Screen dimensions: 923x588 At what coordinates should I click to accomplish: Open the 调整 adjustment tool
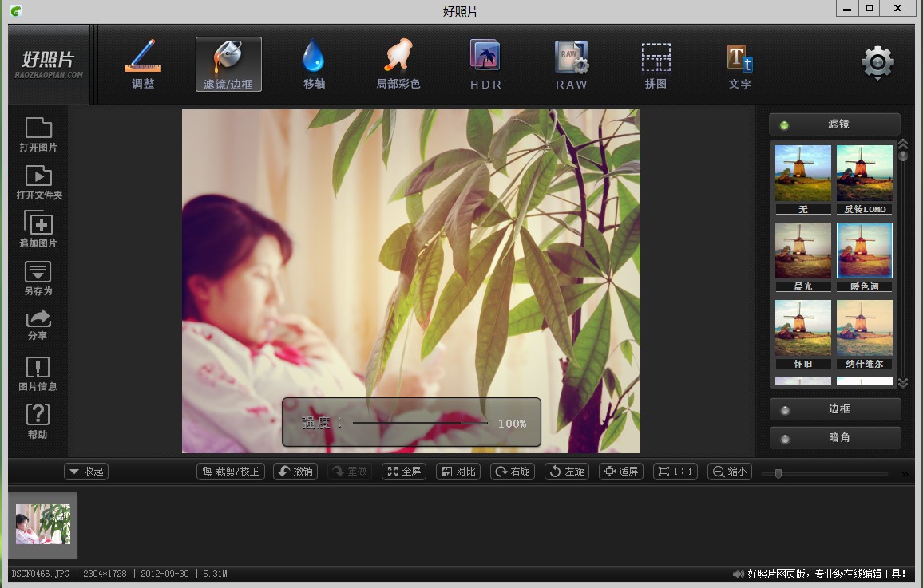click(143, 64)
